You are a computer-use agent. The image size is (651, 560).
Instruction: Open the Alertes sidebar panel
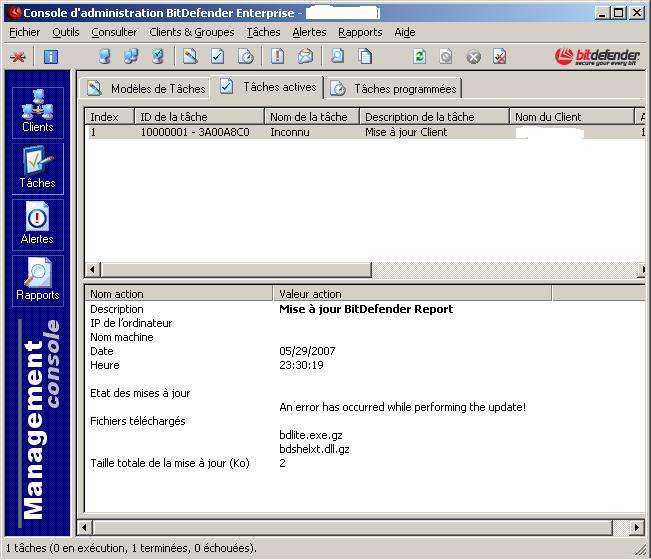[38, 225]
